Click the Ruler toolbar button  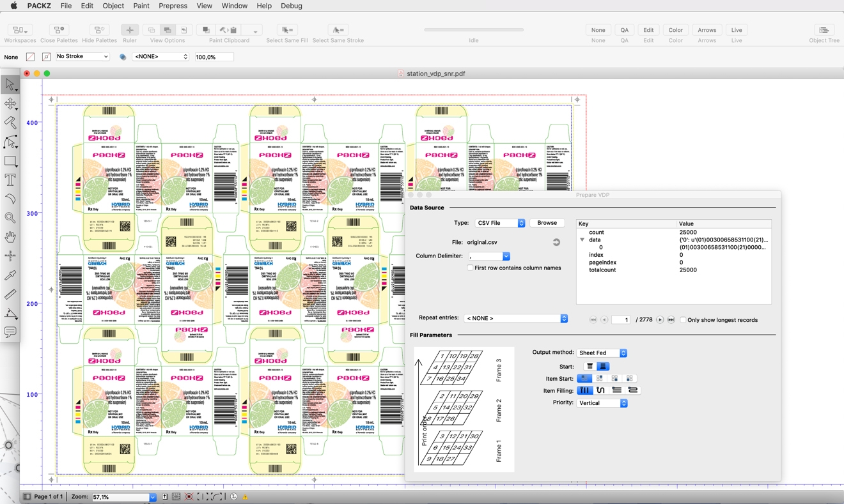[130, 30]
